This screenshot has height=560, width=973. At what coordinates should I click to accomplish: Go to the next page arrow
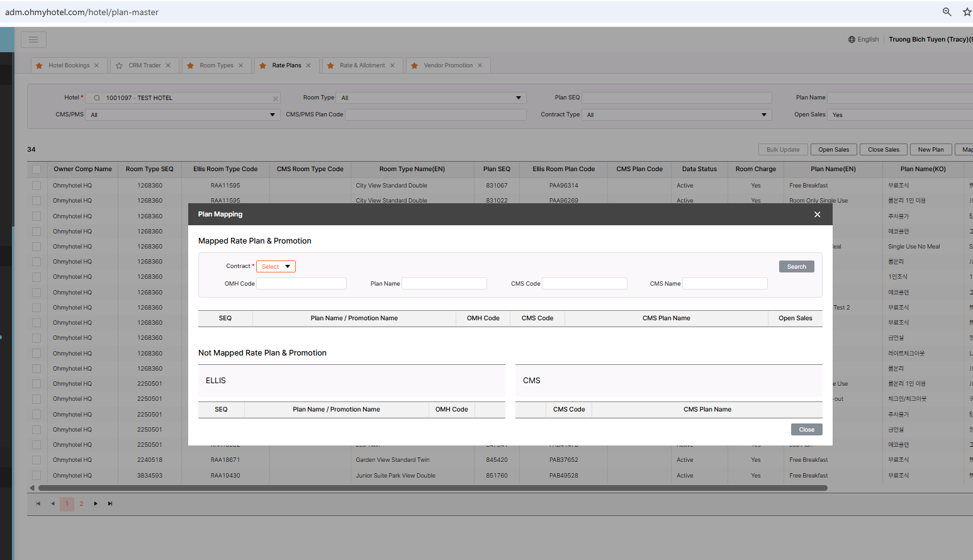(x=96, y=503)
